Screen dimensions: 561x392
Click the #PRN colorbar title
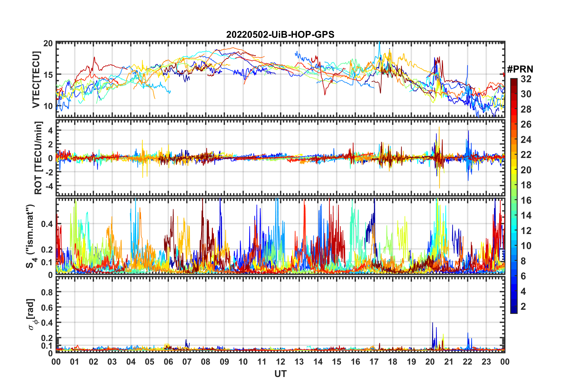coord(520,69)
